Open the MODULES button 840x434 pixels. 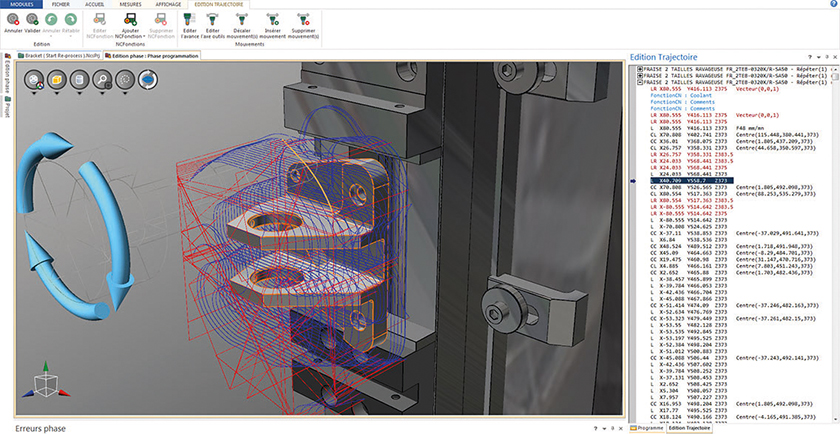(21, 4)
